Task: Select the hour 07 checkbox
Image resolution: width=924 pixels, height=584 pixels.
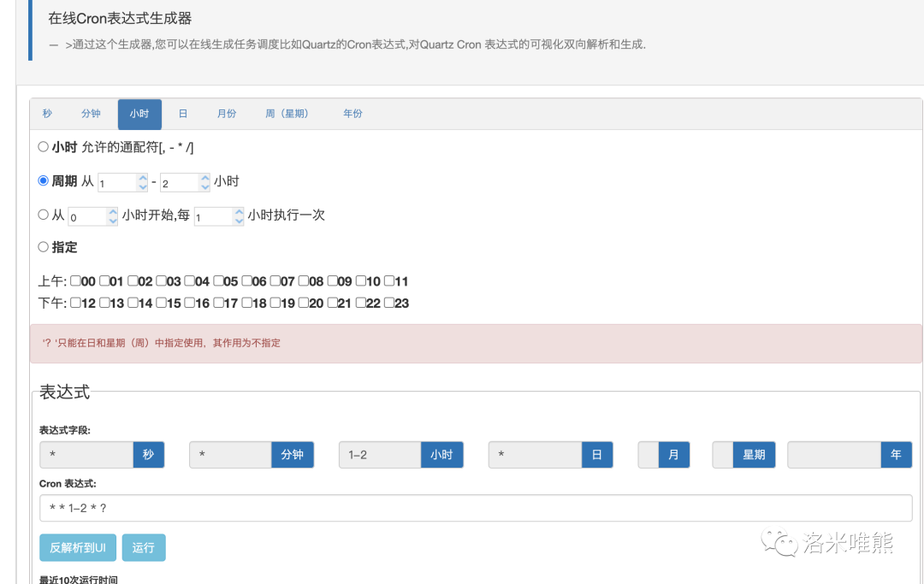Action: pos(275,280)
